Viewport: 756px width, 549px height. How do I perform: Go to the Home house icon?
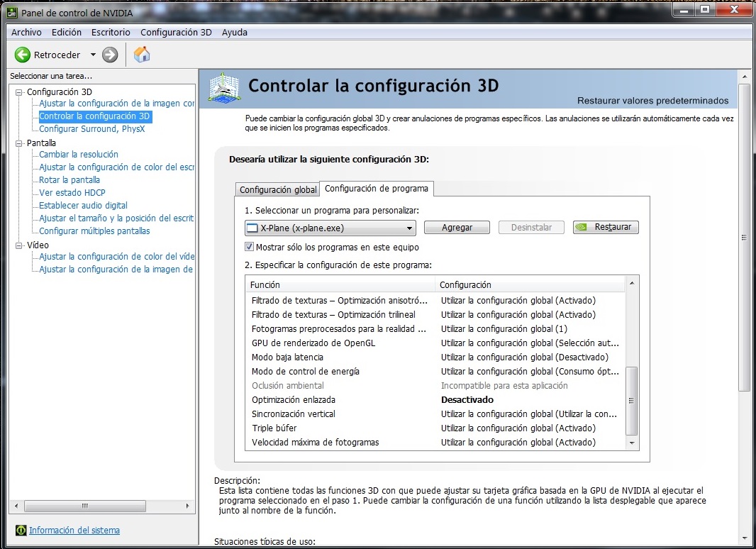pos(142,55)
